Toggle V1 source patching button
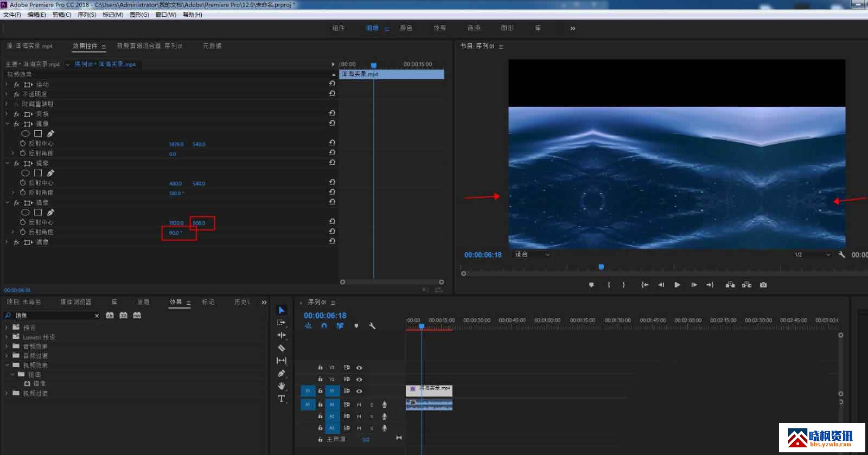The height and width of the screenshot is (455, 868). pyautogui.click(x=308, y=391)
